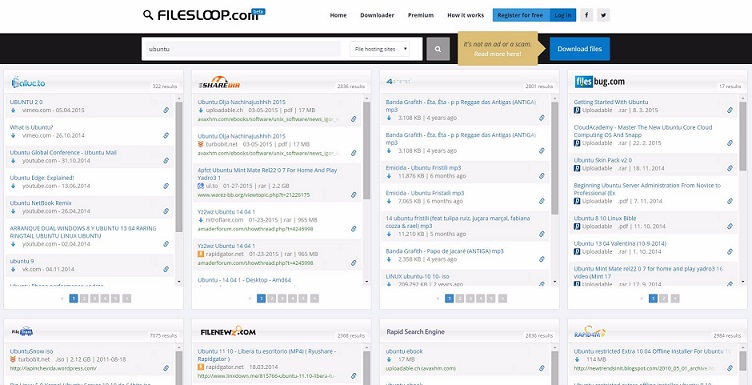Viewport: 752px width, 385px height.
Task: Open the Downloader menu item
Action: tap(377, 15)
